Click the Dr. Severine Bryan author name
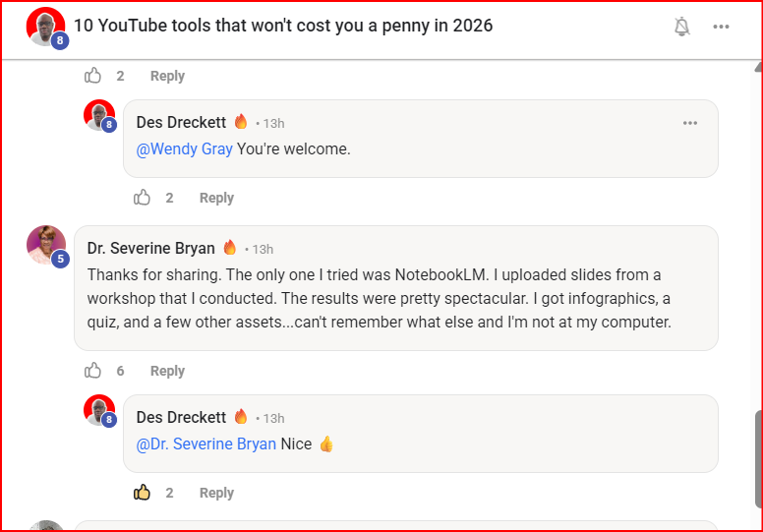The image size is (763, 532). click(150, 248)
